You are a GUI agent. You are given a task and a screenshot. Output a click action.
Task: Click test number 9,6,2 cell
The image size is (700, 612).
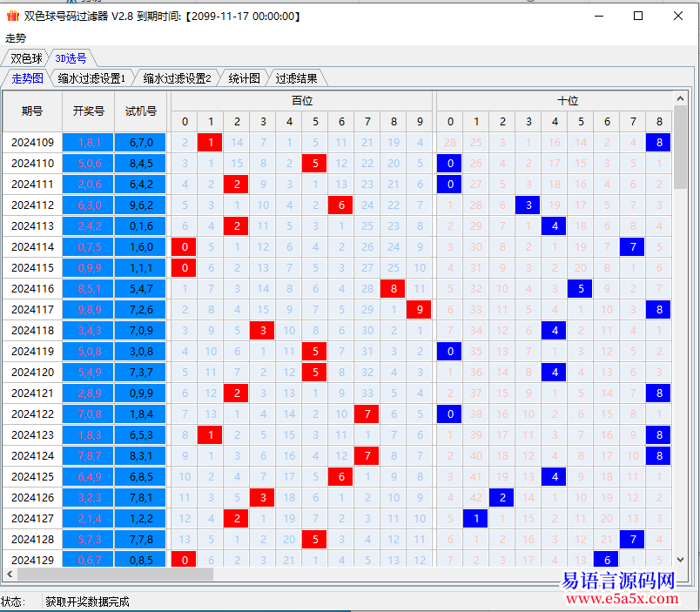pos(141,205)
